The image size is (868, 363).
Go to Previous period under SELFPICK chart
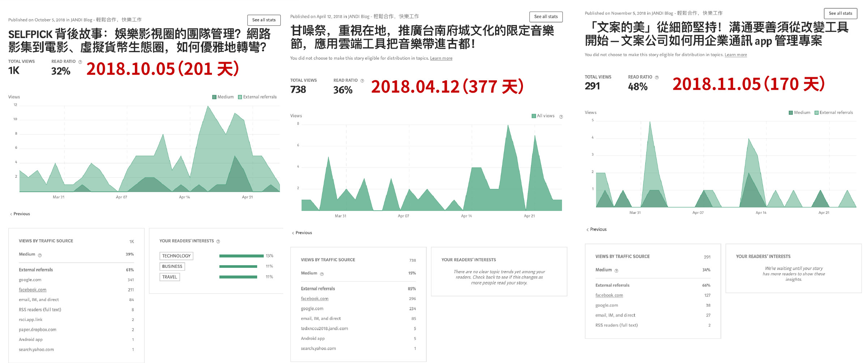click(x=20, y=214)
